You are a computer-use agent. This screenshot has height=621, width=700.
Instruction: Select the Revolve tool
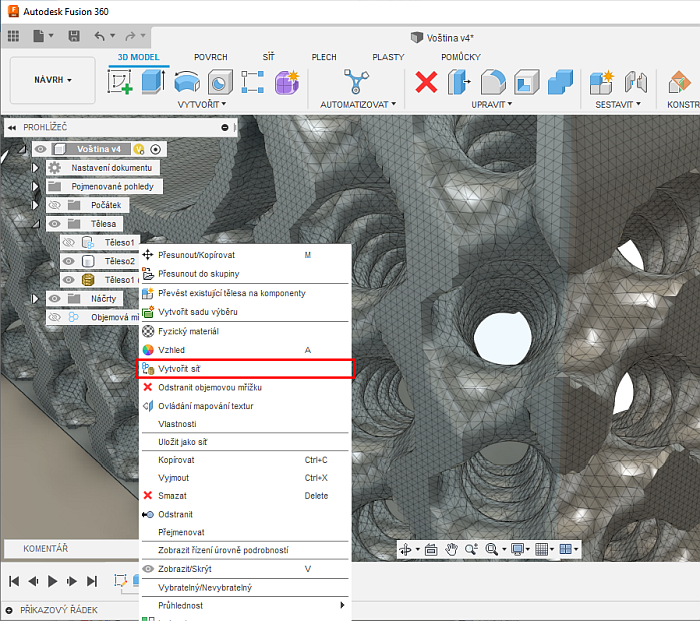coord(187,83)
